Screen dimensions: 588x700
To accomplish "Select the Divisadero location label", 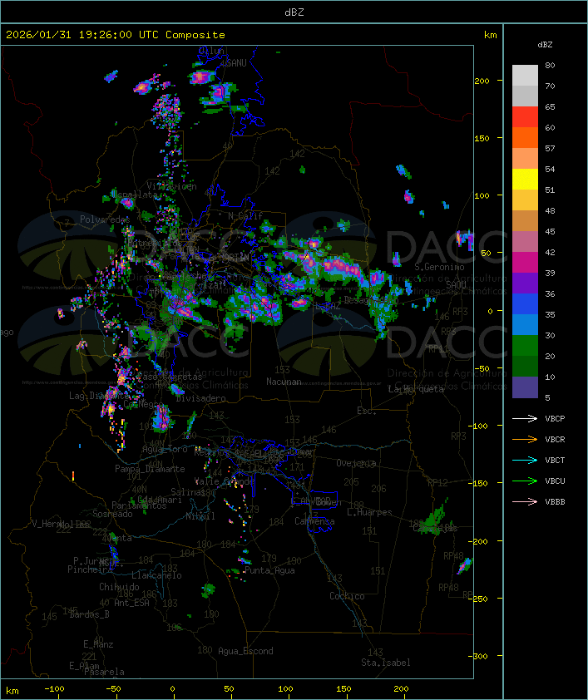I will click(x=200, y=398).
